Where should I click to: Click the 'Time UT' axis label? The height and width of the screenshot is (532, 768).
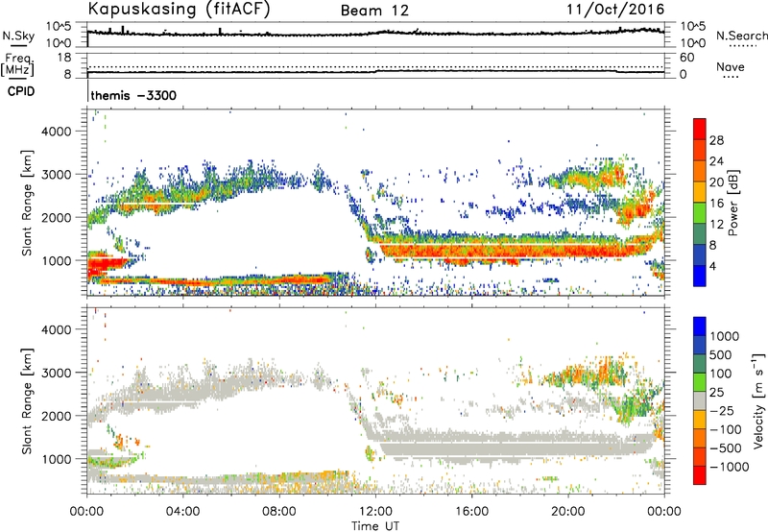[x=375, y=526]
